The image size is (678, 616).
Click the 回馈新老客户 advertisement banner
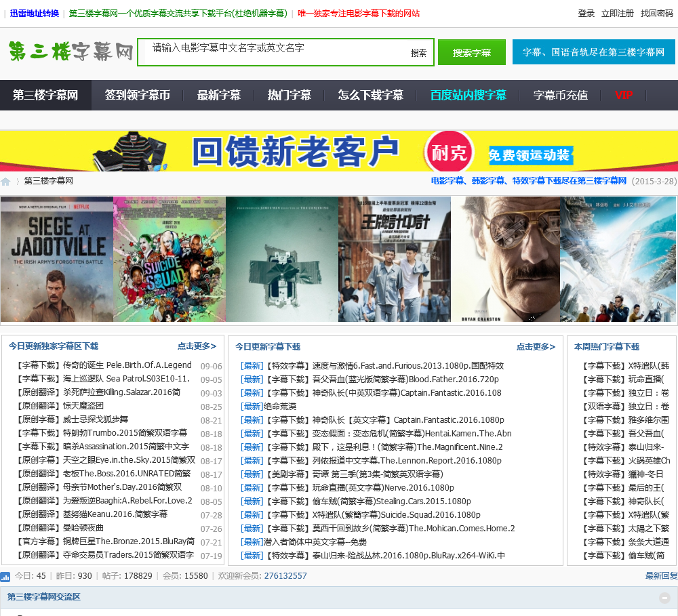pos(339,151)
